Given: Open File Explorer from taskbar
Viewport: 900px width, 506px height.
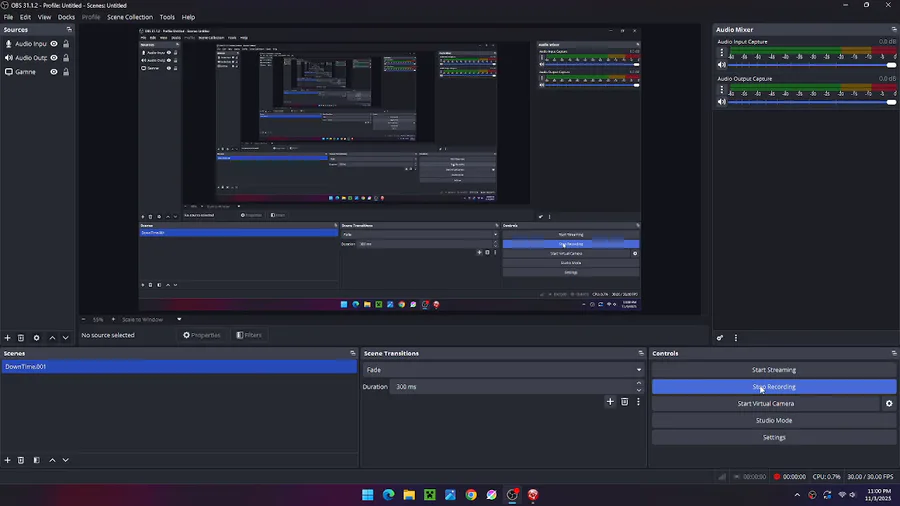Looking at the screenshot, I should pyautogui.click(x=409, y=495).
